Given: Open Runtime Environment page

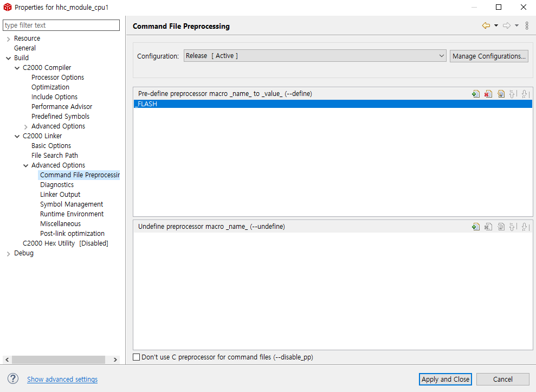Looking at the screenshot, I should click(72, 214).
